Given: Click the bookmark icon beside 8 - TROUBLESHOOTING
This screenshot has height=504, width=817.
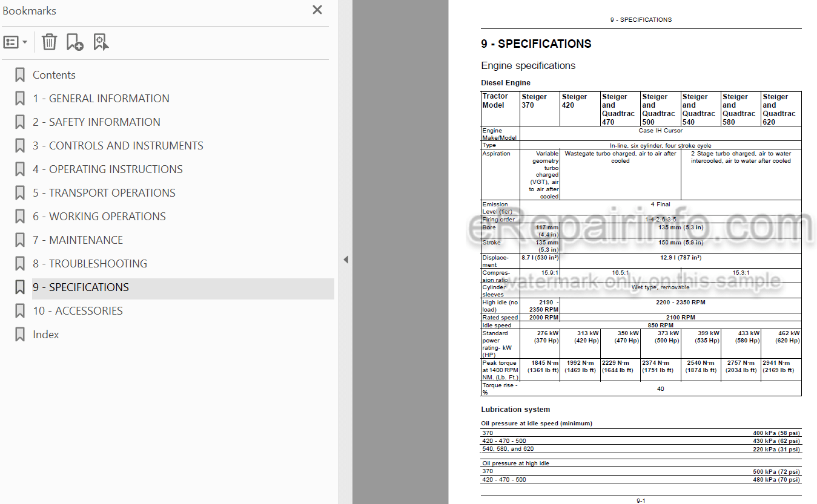Looking at the screenshot, I should (20, 264).
